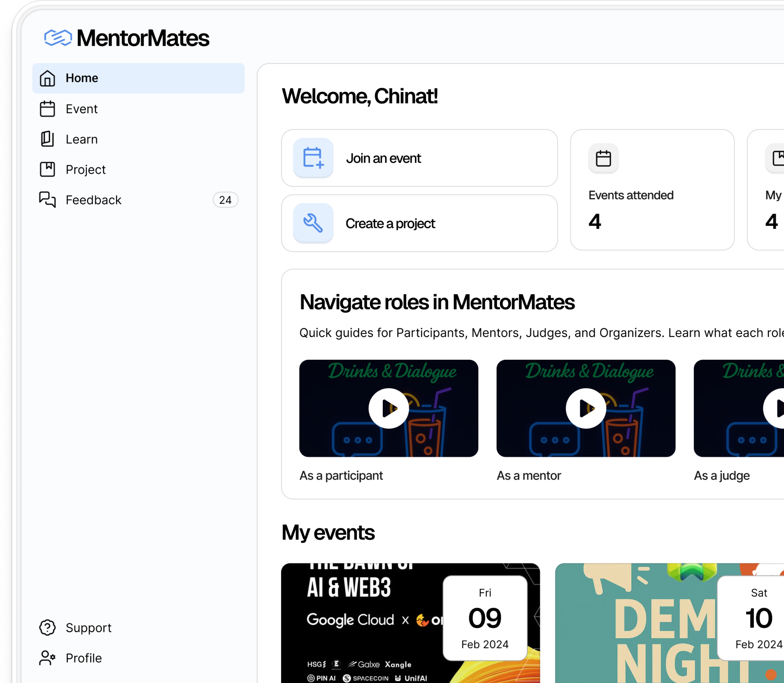
Task: Click the Join an event button
Action: pos(420,158)
